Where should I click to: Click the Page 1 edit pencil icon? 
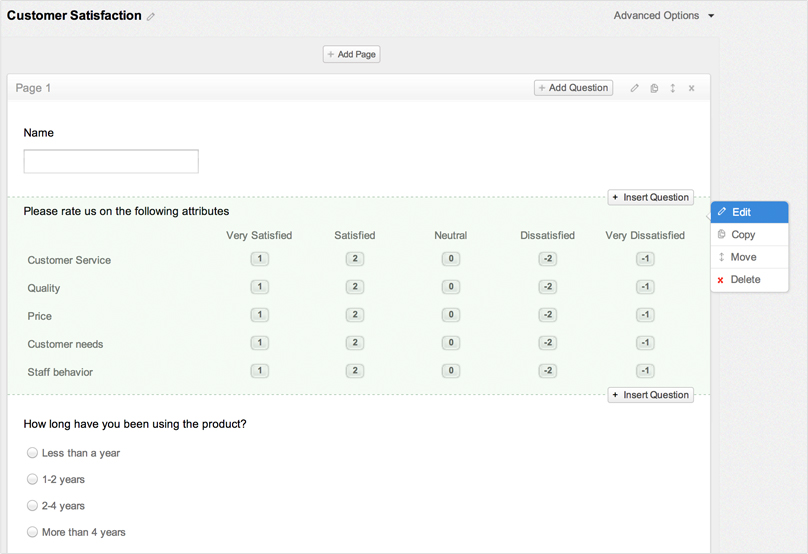[x=634, y=88]
